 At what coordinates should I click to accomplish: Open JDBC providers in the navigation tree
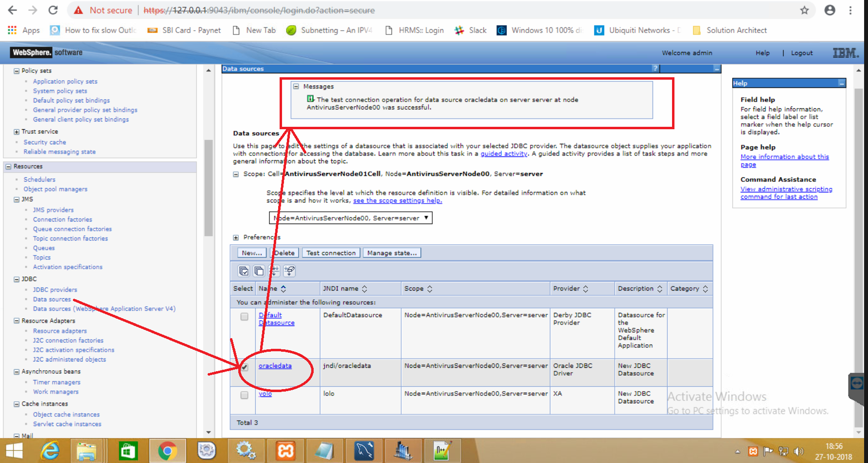pyautogui.click(x=55, y=290)
